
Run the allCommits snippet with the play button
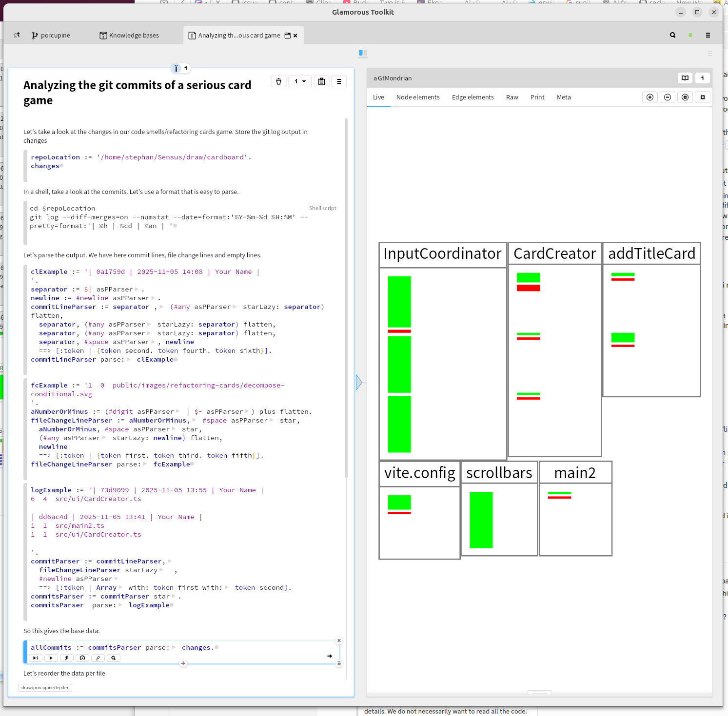tap(51, 658)
